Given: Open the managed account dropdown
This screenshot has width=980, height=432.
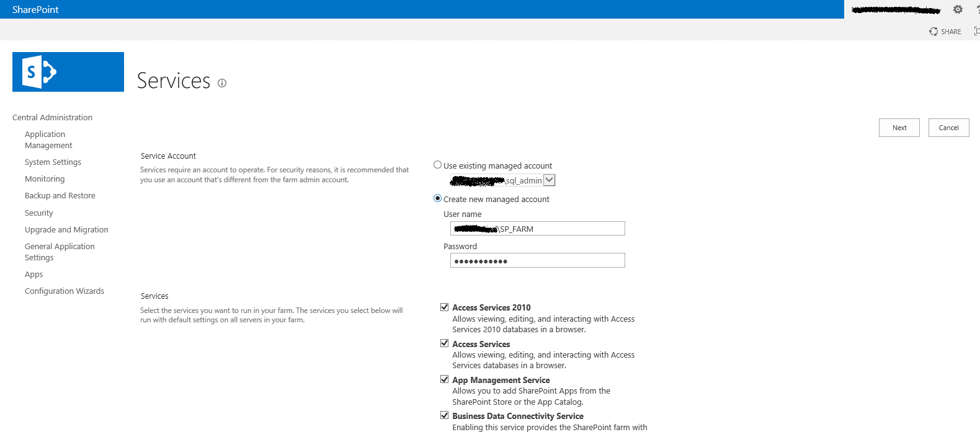Looking at the screenshot, I should pyautogui.click(x=549, y=180).
